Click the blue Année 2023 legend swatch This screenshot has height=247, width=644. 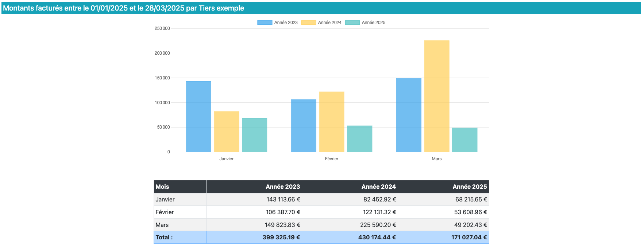[265, 23]
